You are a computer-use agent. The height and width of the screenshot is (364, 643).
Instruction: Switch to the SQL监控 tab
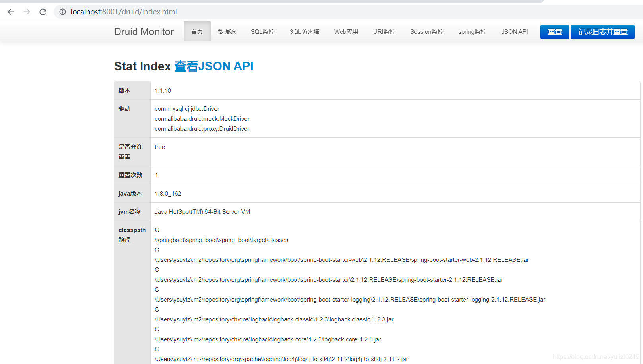pos(262,32)
